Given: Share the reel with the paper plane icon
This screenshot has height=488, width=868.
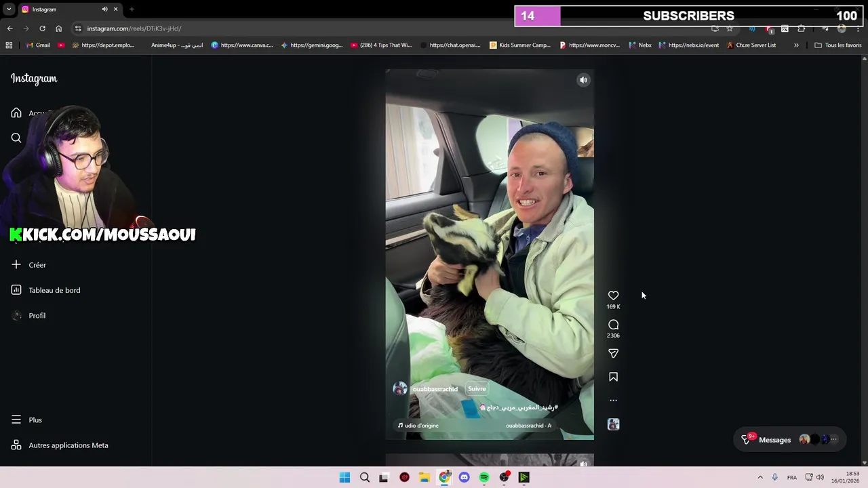Looking at the screenshot, I should 613,353.
